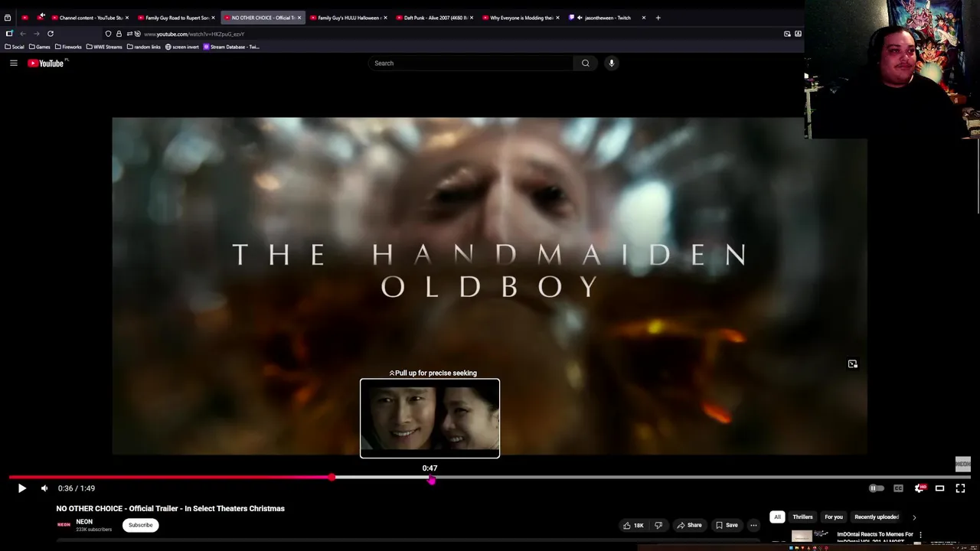Viewport: 980px width, 551px height.
Task: Click the NEON channel avatar
Action: pyautogui.click(x=64, y=525)
